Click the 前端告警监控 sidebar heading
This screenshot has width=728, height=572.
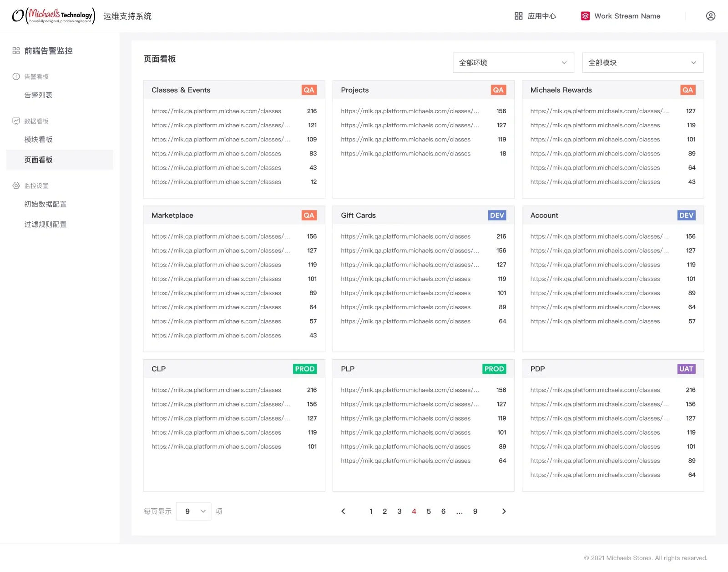point(49,51)
